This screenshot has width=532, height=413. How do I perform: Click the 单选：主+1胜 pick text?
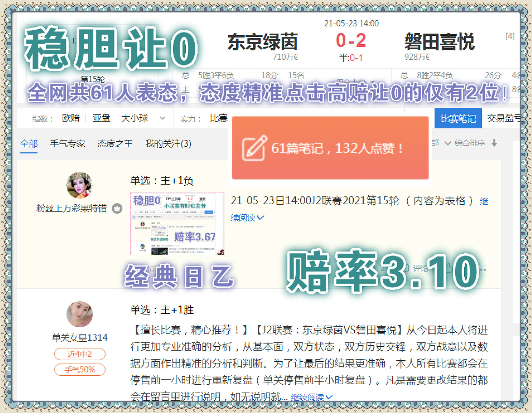point(162,310)
